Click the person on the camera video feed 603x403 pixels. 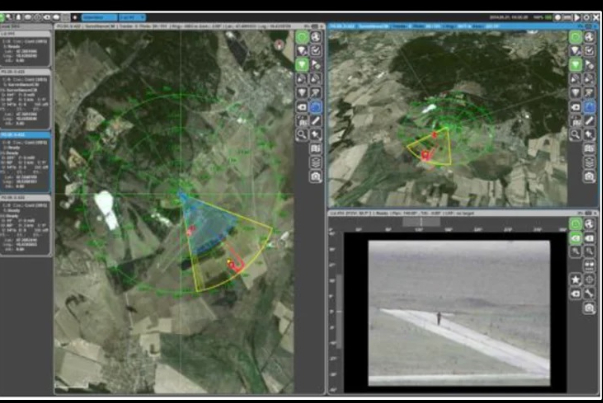click(x=437, y=317)
